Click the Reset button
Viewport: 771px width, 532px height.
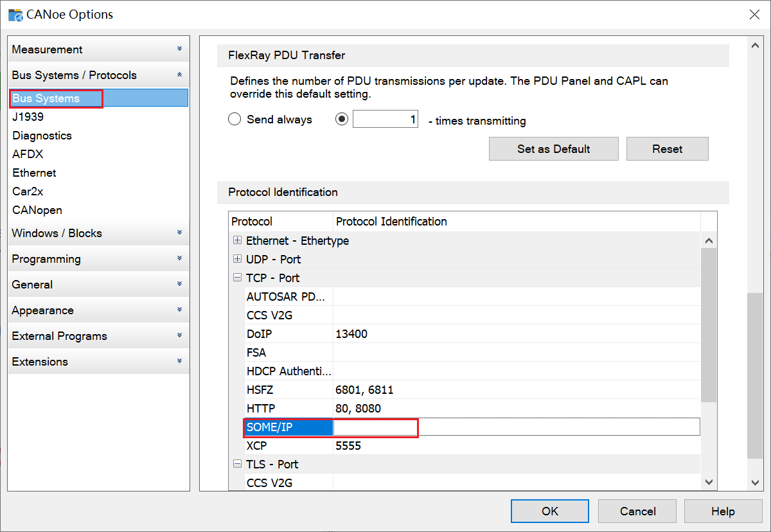[x=668, y=149]
